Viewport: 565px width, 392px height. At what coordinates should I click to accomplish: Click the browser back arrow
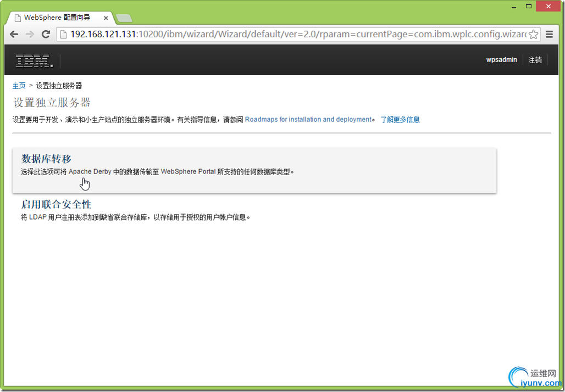[14, 34]
